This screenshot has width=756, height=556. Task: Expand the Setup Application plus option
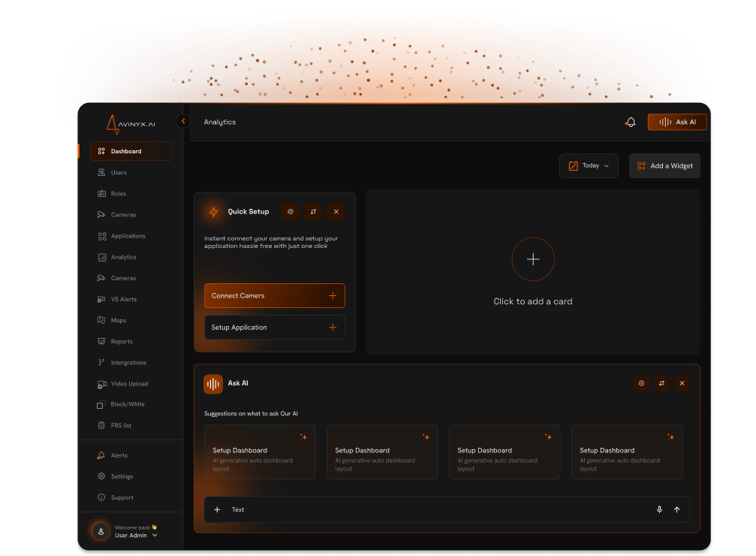332,328
